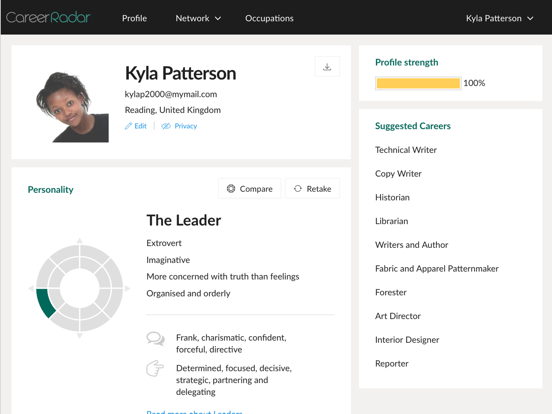552x414 pixels.
Task: Click the speech bubbles communication icon
Action: [x=155, y=339]
